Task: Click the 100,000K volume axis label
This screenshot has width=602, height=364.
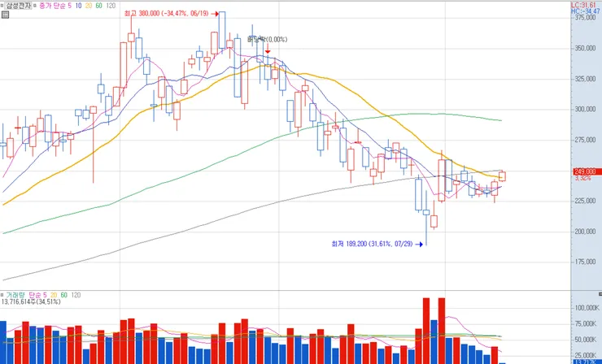Action: click(x=587, y=308)
